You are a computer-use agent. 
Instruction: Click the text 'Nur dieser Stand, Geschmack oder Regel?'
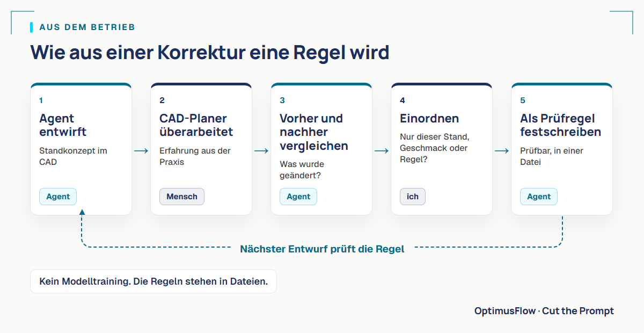tap(434, 148)
